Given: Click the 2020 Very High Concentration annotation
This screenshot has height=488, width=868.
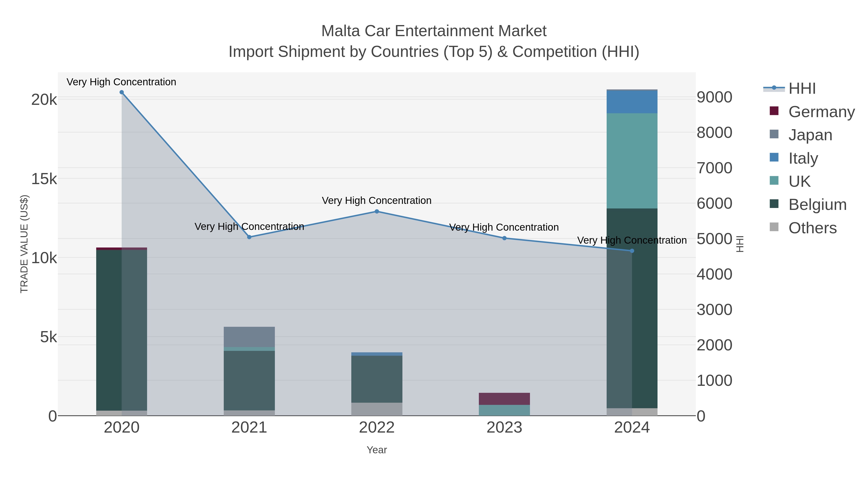Looking at the screenshot, I should click(x=121, y=82).
